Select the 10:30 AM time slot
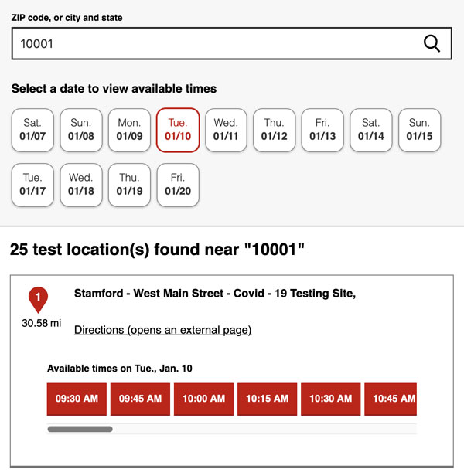 [331, 399]
